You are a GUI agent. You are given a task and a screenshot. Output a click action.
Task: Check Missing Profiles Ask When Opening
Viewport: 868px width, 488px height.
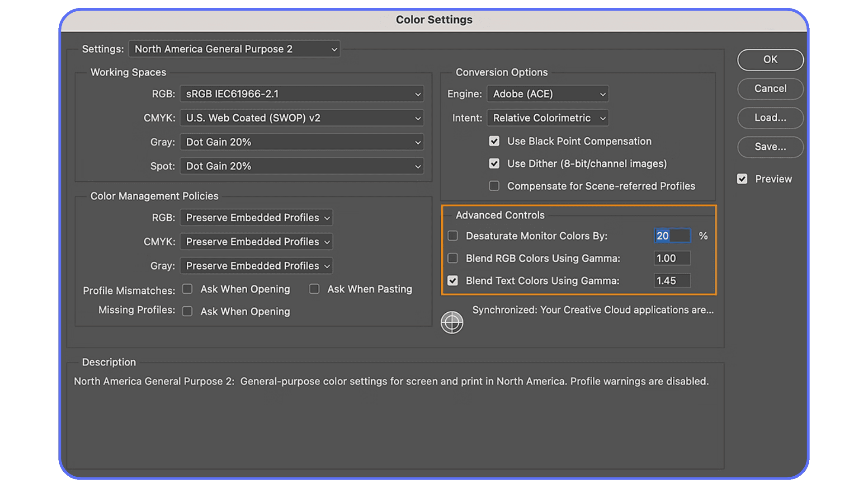pos(187,311)
